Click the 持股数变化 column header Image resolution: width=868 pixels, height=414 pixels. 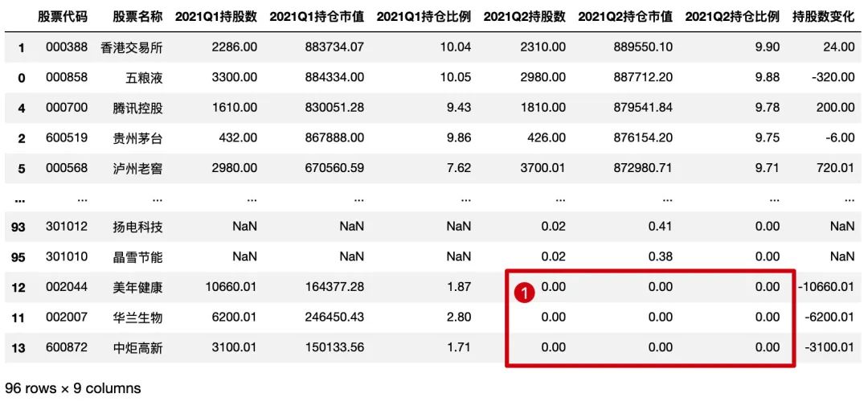pos(824,17)
